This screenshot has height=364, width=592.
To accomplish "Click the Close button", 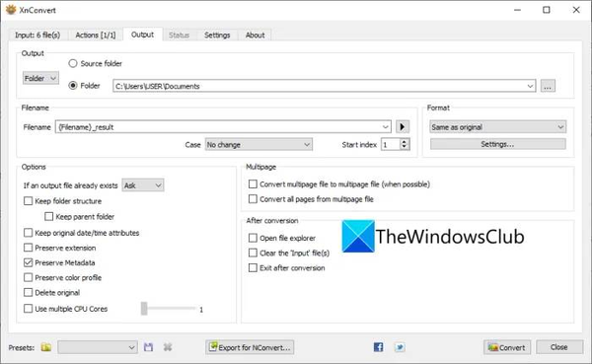I will [559, 347].
